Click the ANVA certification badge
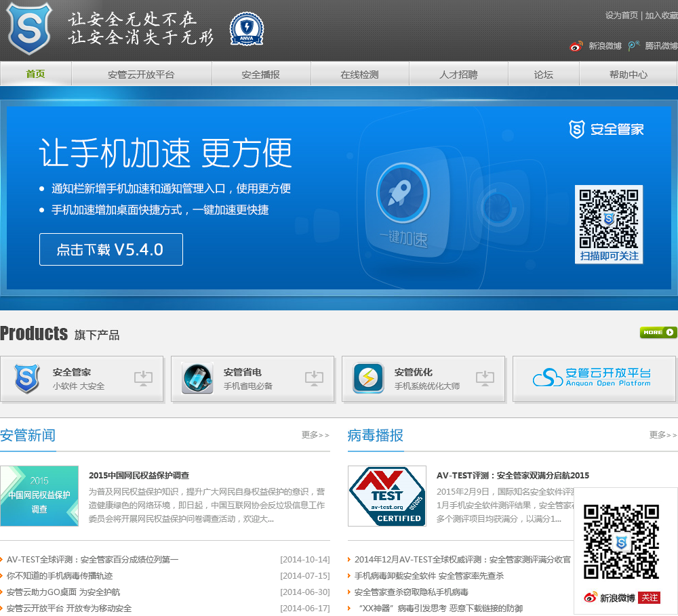 pyautogui.click(x=247, y=29)
